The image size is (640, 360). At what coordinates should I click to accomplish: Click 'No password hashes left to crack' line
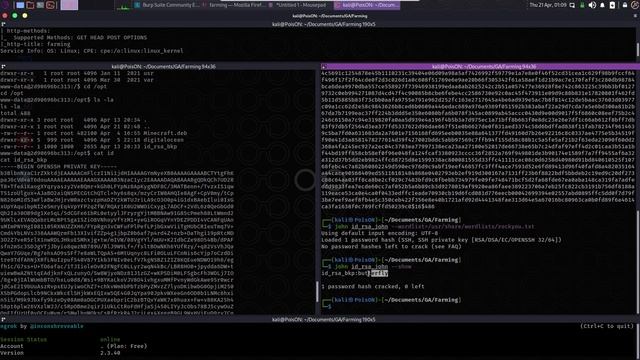(391, 247)
